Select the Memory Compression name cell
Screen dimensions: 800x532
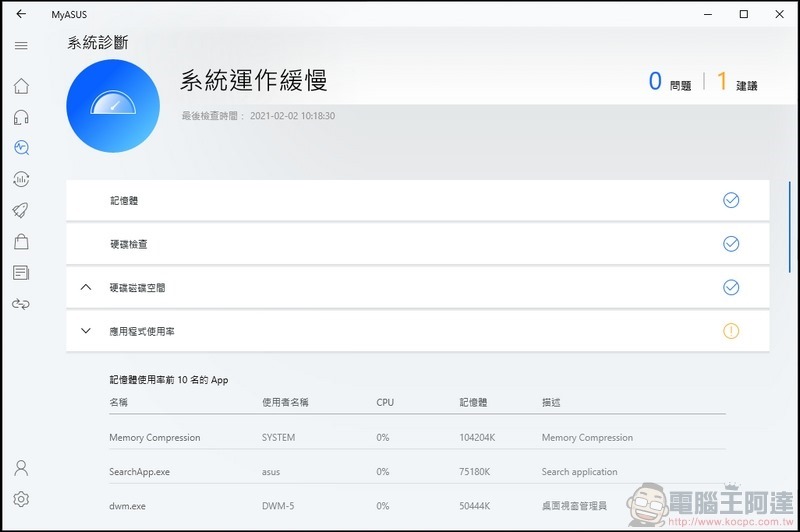click(x=155, y=438)
